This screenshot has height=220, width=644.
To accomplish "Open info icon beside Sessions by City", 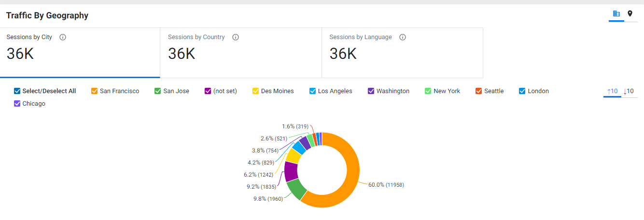I will [62, 37].
